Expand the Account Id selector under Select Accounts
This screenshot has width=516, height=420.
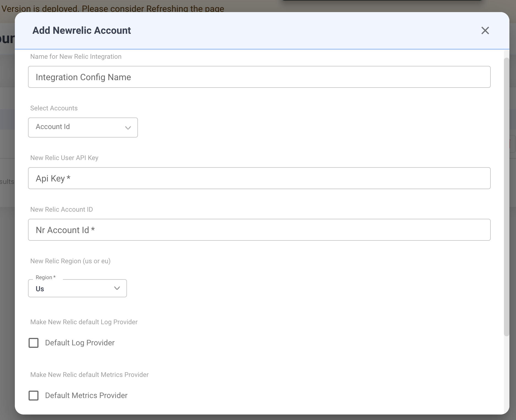pyautogui.click(x=82, y=127)
